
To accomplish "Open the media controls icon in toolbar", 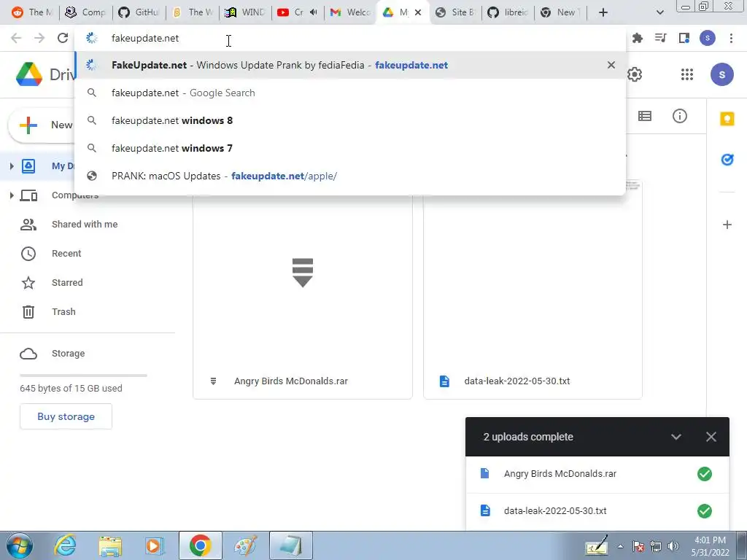I will click(661, 38).
